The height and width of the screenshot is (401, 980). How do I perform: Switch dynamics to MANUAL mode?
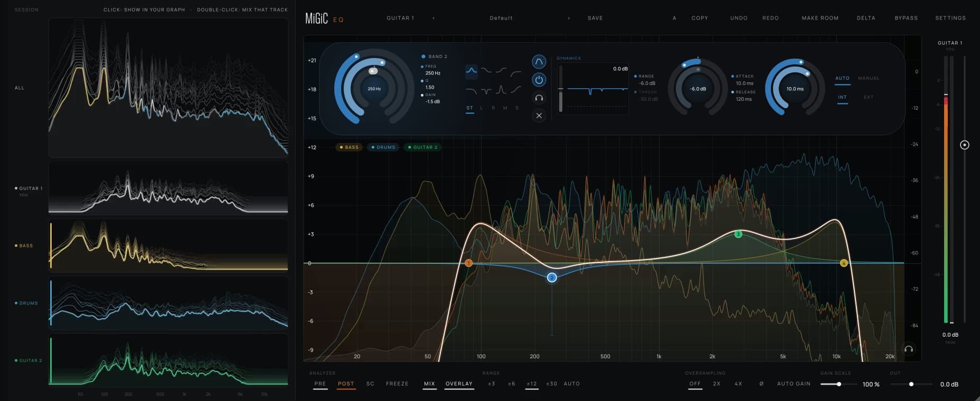tap(869, 78)
